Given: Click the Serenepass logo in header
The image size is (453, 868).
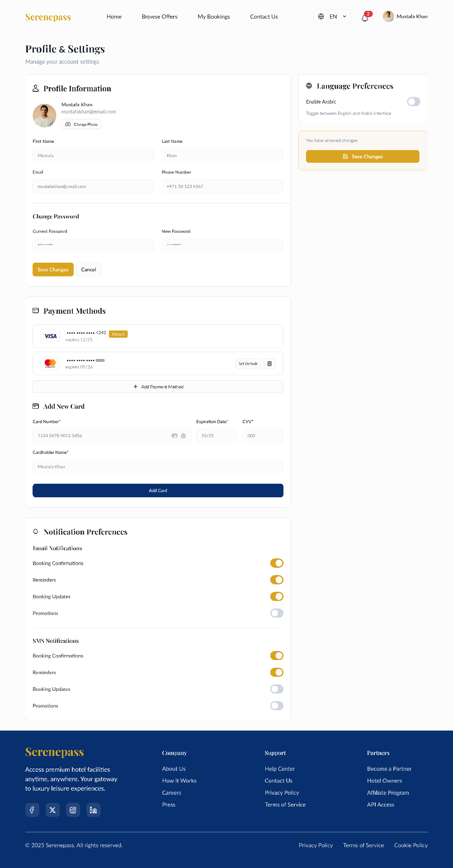Looking at the screenshot, I should coord(48,17).
